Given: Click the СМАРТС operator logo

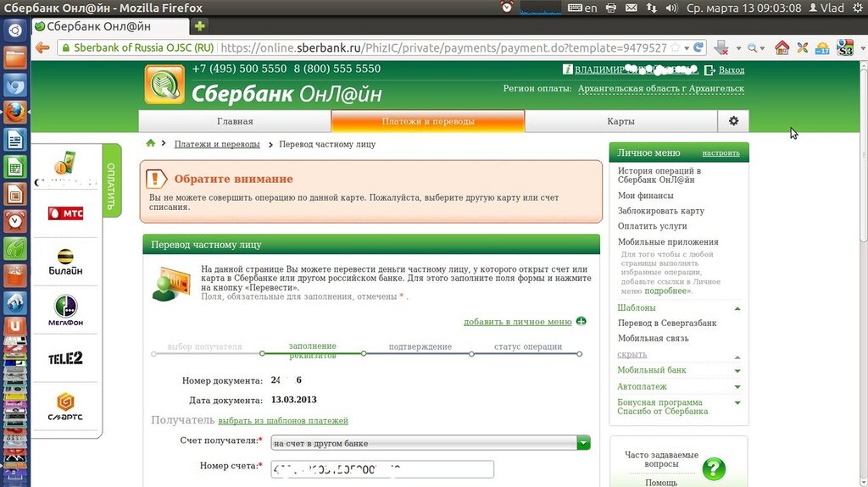Looking at the screenshot, I should (x=65, y=407).
